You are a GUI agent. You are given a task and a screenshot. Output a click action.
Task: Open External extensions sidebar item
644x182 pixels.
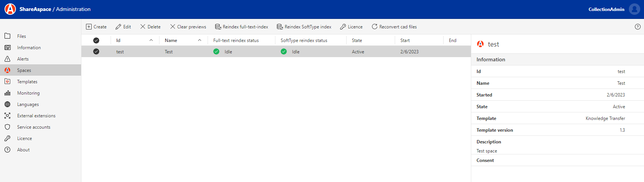pos(36,116)
